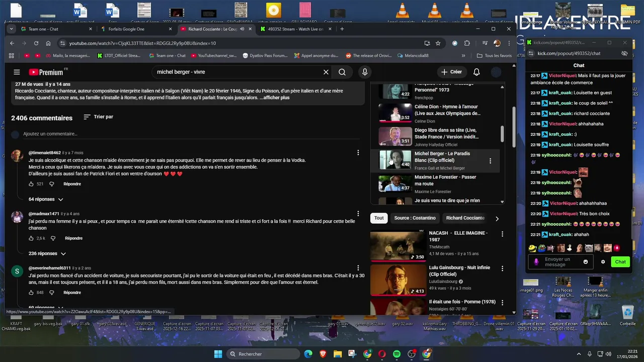Switch to Team one - Chat tab

pyautogui.click(x=56, y=29)
